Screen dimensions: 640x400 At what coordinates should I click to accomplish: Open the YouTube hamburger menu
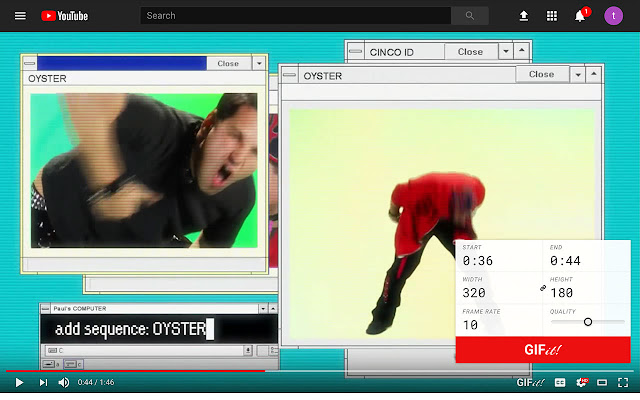pyautogui.click(x=19, y=16)
